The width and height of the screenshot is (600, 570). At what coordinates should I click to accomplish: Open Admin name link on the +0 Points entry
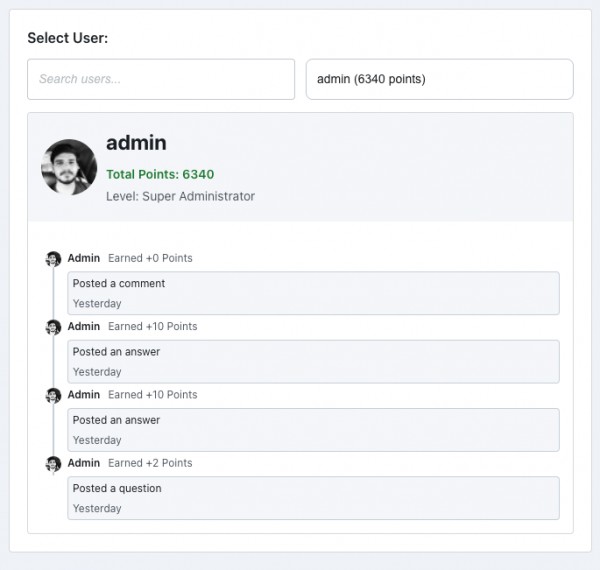[x=84, y=258]
